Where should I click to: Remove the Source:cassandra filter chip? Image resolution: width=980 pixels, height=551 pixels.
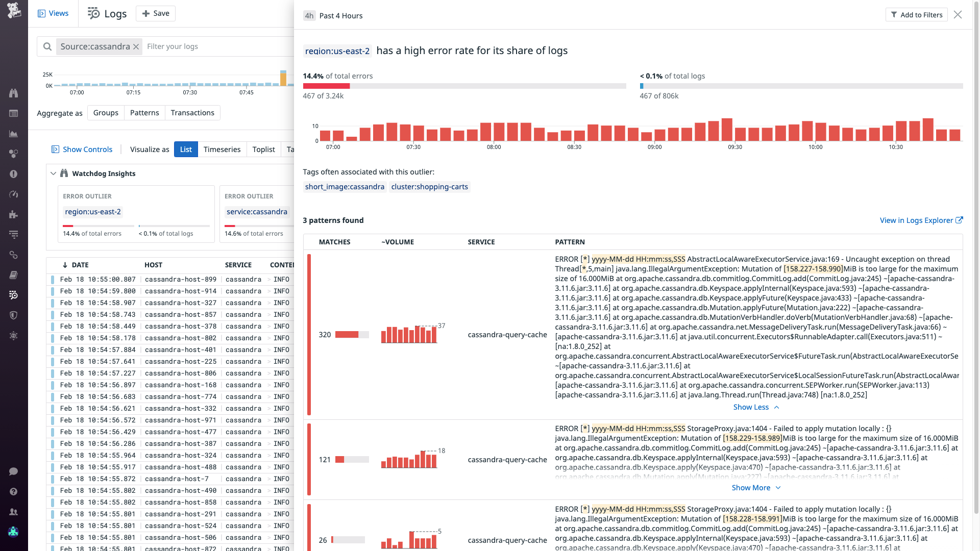(x=136, y=46)
